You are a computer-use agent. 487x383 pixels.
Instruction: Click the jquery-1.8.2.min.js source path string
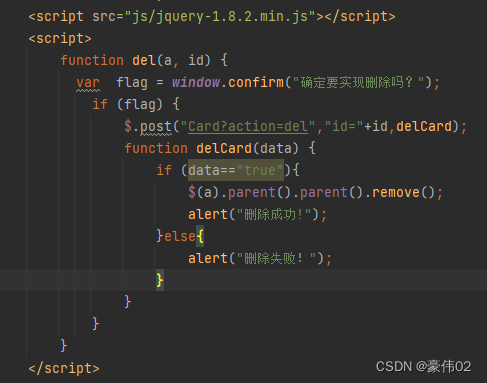click(x=220, y=16)
